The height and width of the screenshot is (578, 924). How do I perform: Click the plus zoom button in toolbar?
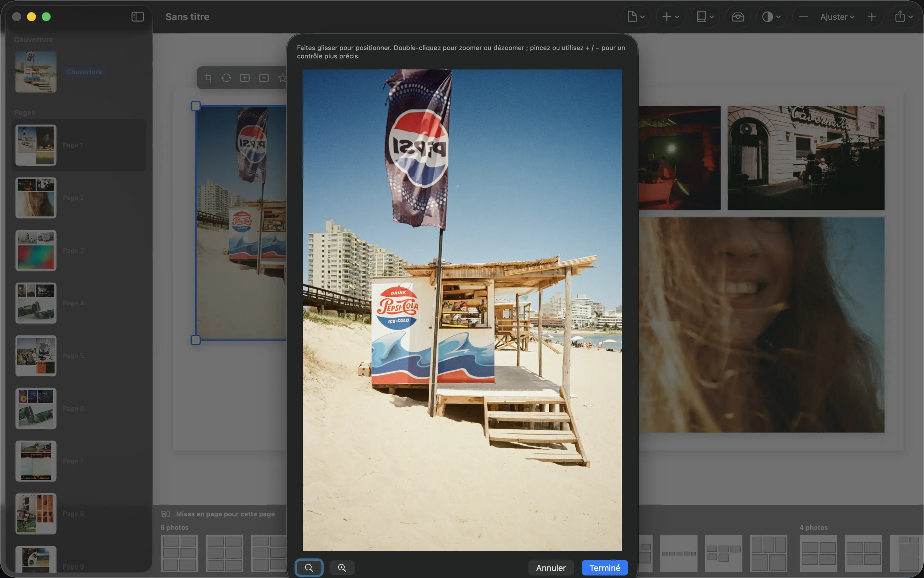click(x=872, y=17)
